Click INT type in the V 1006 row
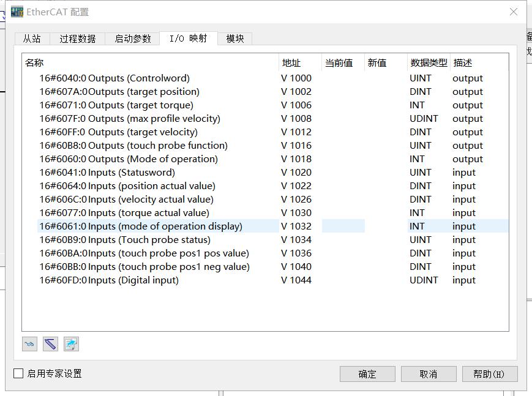The width and height of the screenshot is (532, 396). click(417, 105)
